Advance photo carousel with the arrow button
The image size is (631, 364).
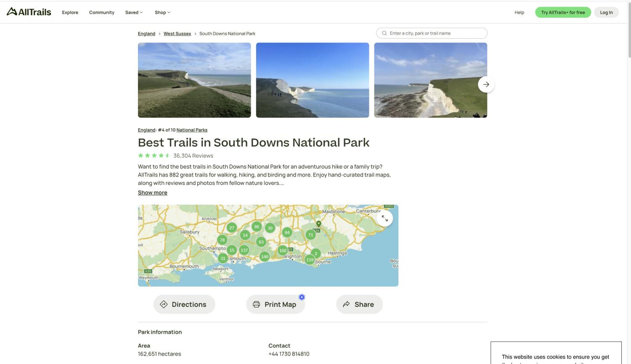click(x=486, y=84)
